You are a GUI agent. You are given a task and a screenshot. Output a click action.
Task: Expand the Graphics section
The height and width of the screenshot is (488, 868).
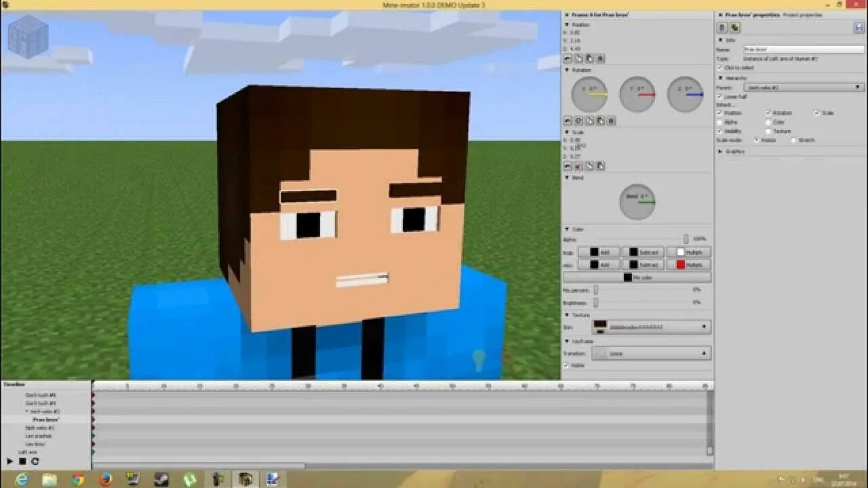720,151
